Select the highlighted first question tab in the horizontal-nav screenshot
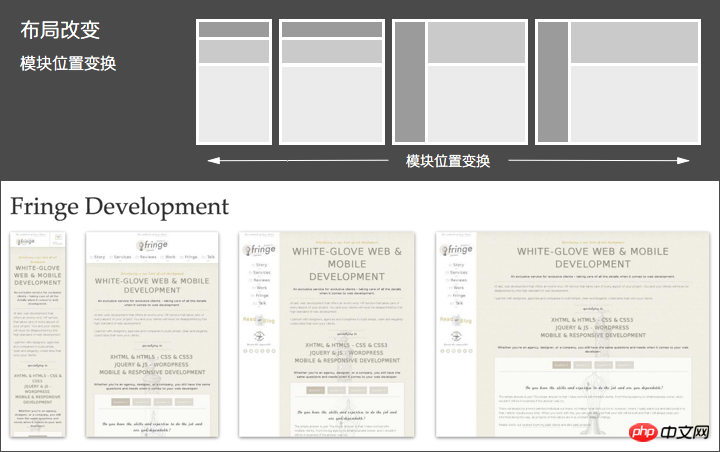The width and height of the screenshot is (720, 452). pyautogui.click(x=120, y=402)
